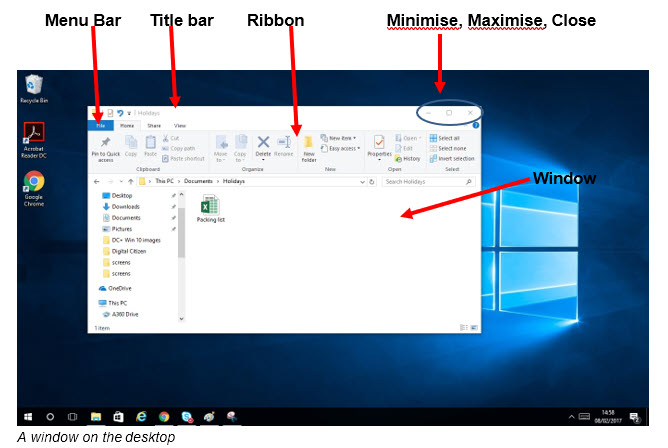This screenshot has width=668, height=448.
Task: Open the Windows Start button
Action: click(28, 417)
